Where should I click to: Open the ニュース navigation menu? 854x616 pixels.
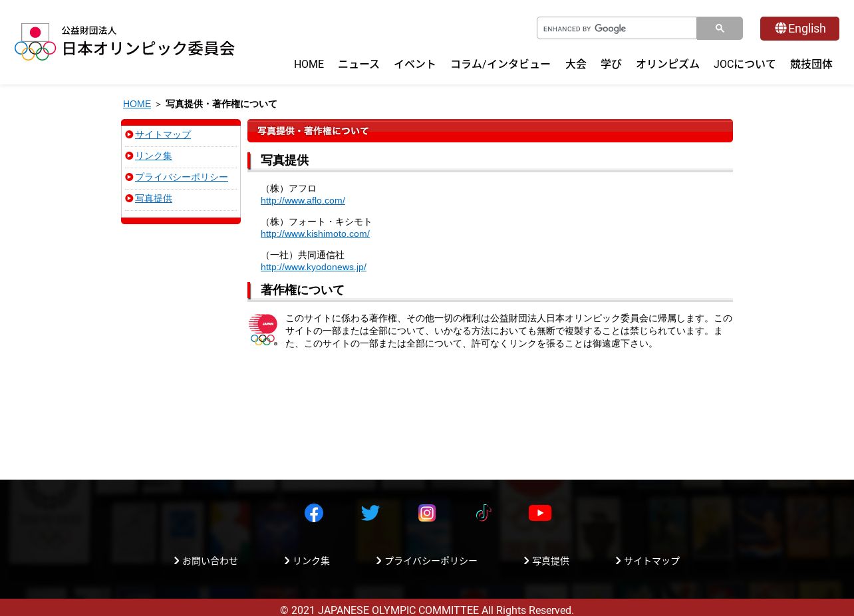click(358, 64)
